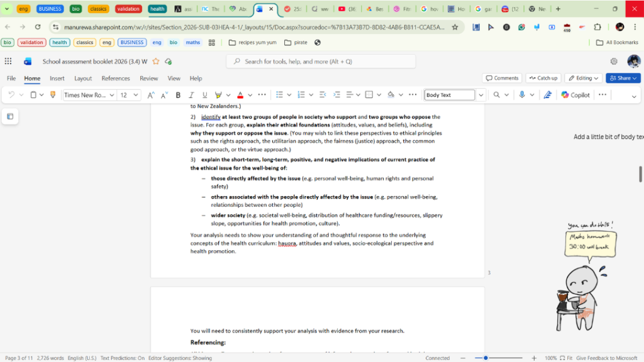
Task: Click the increase indent icon
Action: [x=337, y=95]
